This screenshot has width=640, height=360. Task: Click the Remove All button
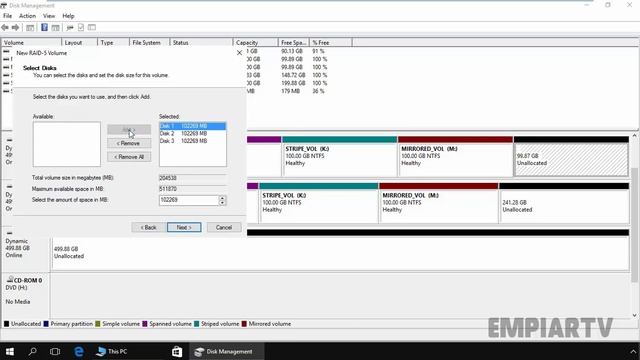(129, 157)
